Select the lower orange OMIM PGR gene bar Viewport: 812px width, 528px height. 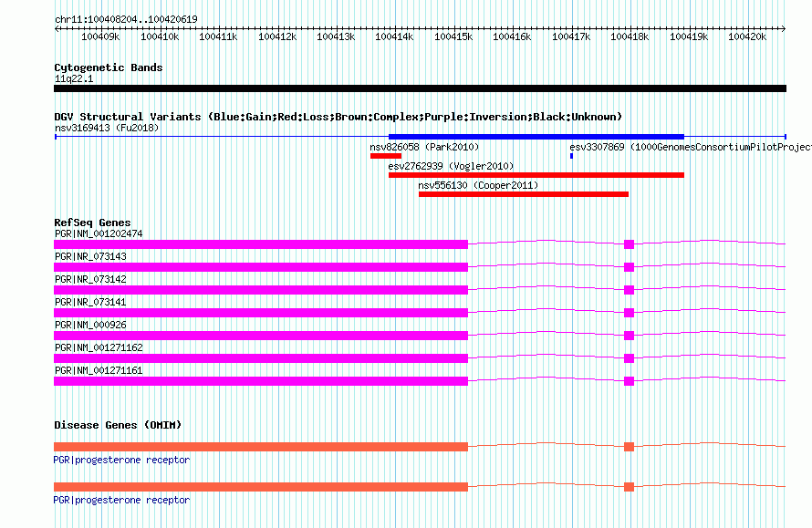(261, 487)
